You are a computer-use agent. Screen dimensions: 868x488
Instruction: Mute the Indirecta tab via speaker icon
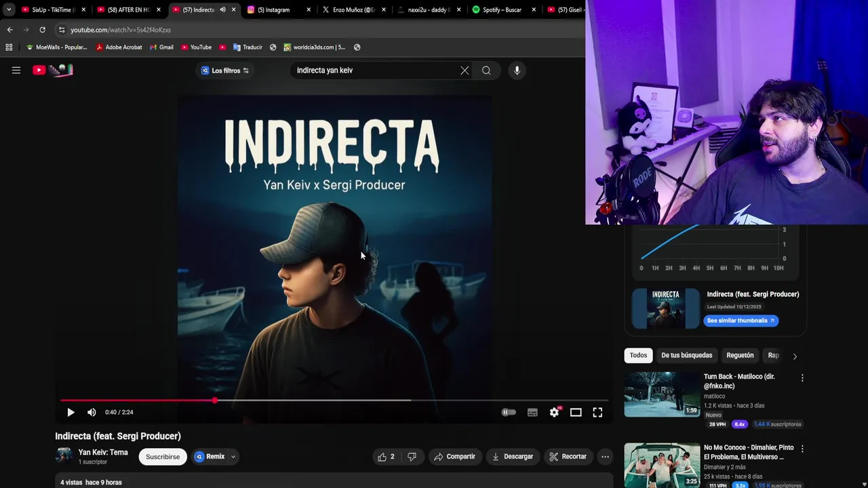(x=222, y=9)
